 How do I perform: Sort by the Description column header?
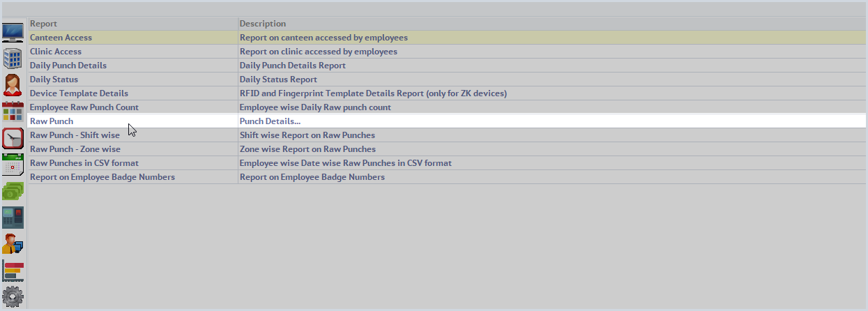point(552,24)
